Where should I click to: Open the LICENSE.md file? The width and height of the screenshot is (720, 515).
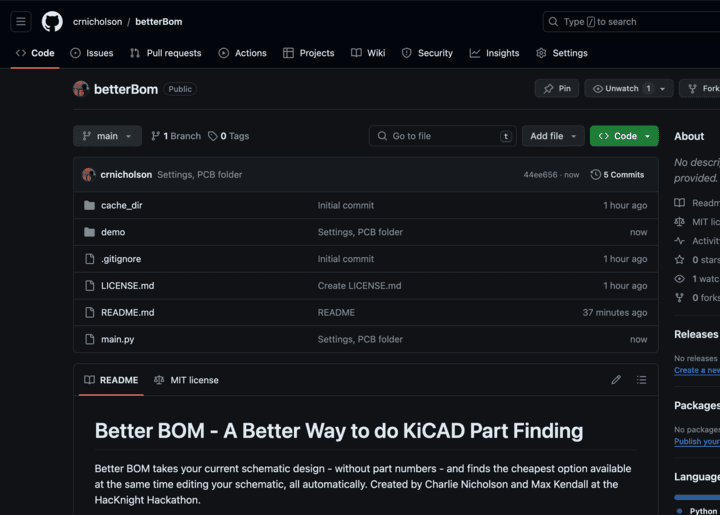pos(127,286)
